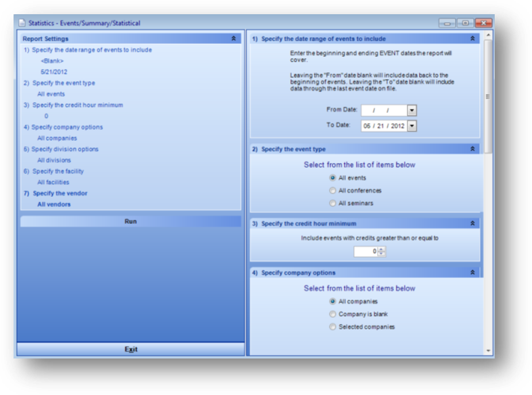Collapse the date range section

point(472,39)
